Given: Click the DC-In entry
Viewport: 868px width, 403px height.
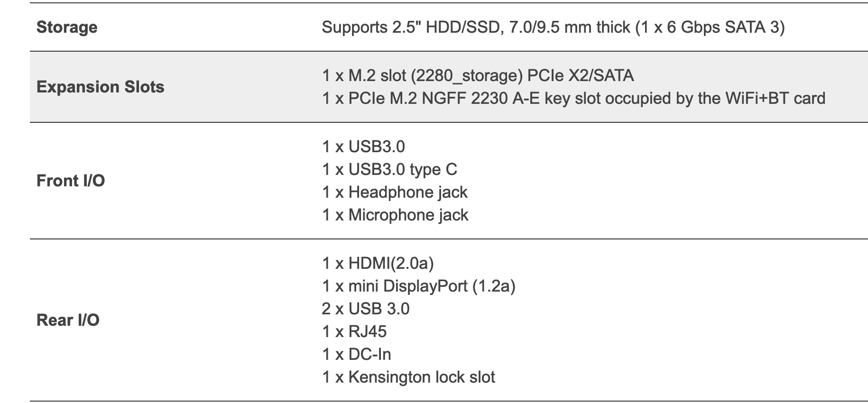Looking at the screenshot, I should (x=357, y=354).
